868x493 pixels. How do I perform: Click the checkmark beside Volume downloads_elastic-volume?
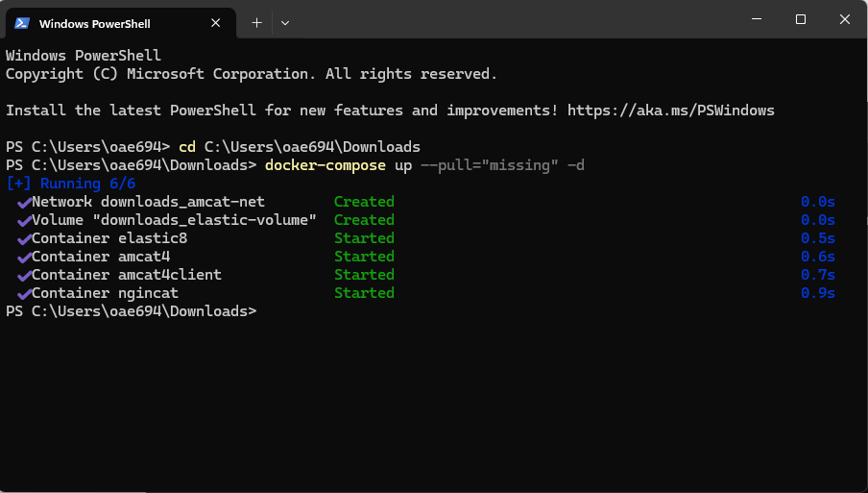click(x=24, y=220)
